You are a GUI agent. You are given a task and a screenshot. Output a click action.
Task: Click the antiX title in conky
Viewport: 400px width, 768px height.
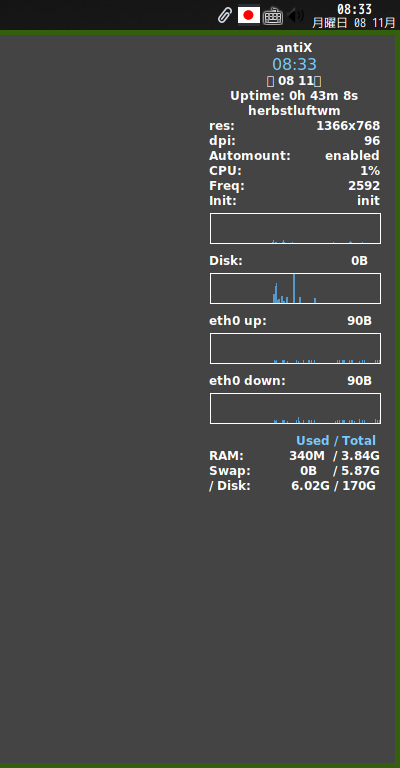point(294,48)
